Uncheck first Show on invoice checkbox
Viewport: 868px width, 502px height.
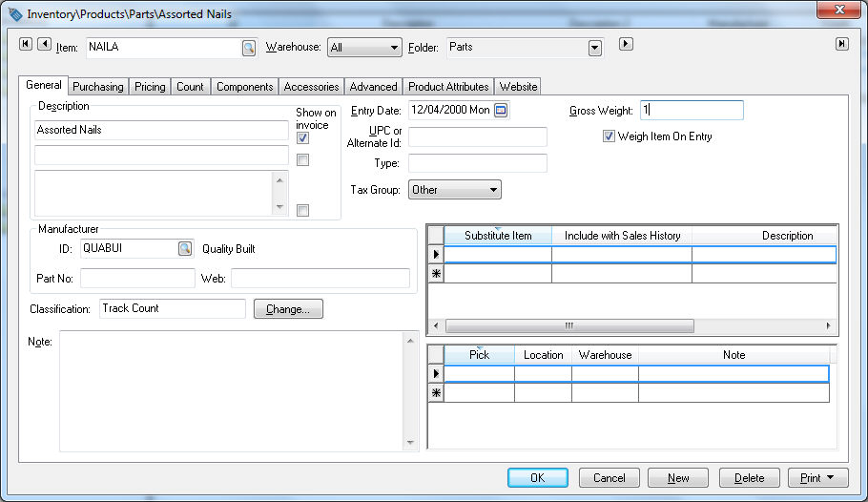pos(302,138)
